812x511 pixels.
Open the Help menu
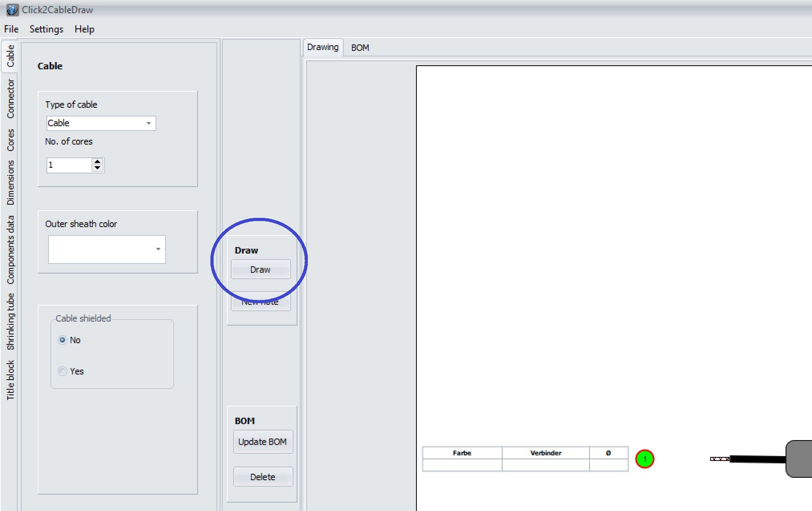tap(84, 29)
